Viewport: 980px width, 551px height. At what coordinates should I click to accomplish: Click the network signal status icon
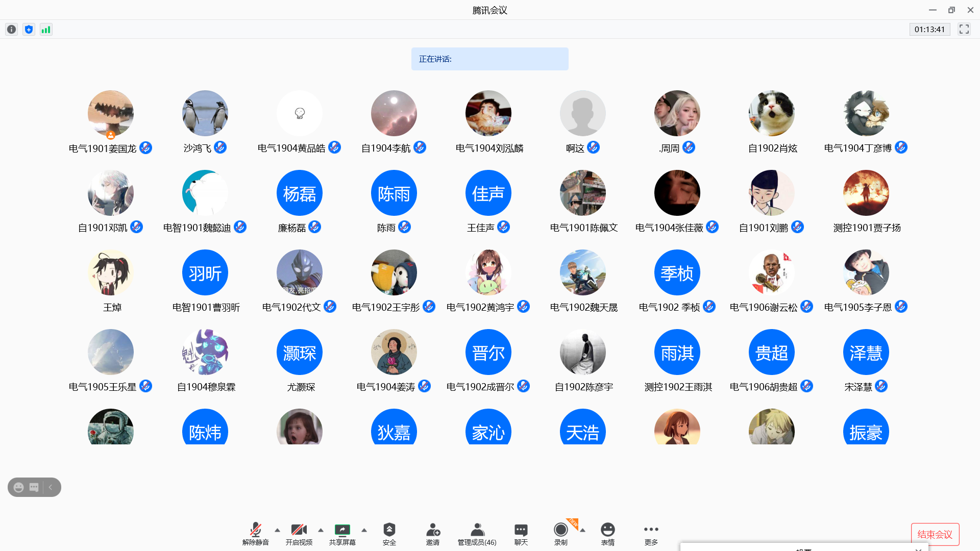46,30
